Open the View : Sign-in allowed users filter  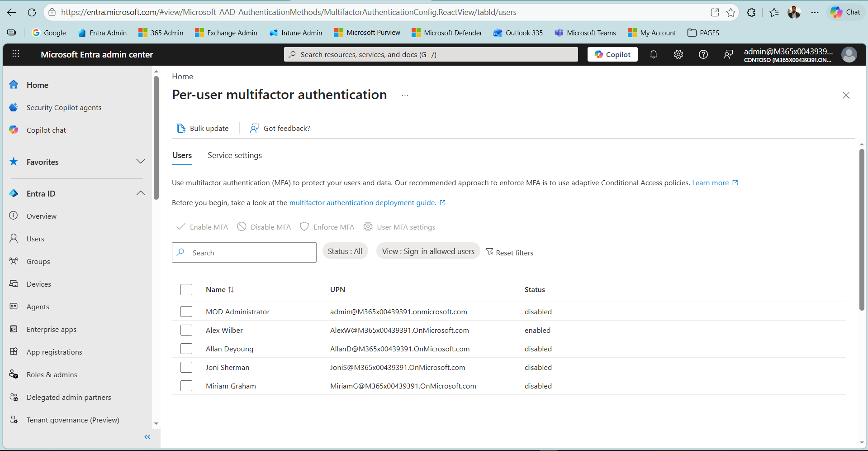click(428, 251)
